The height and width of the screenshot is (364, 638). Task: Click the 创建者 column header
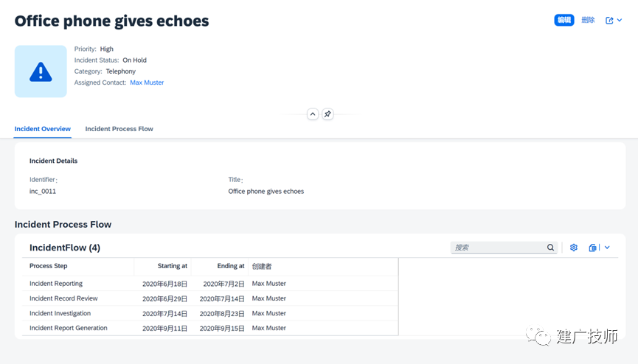point(323,267)
